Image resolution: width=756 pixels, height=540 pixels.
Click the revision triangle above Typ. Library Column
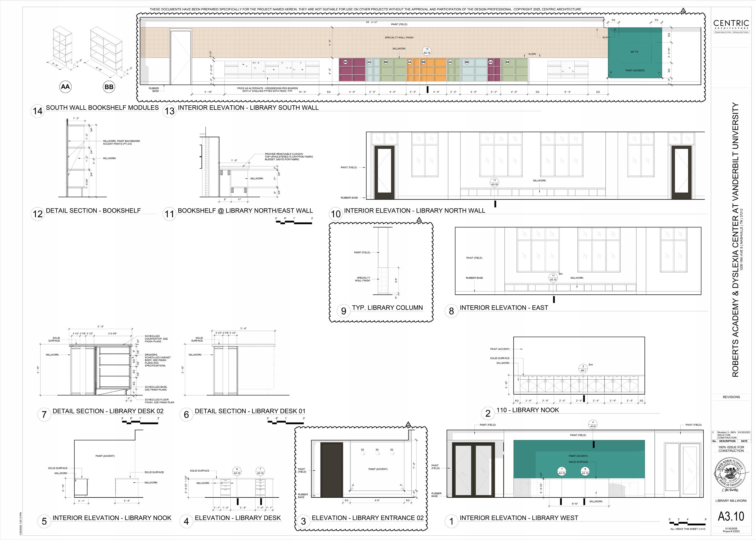pos(419,219)
